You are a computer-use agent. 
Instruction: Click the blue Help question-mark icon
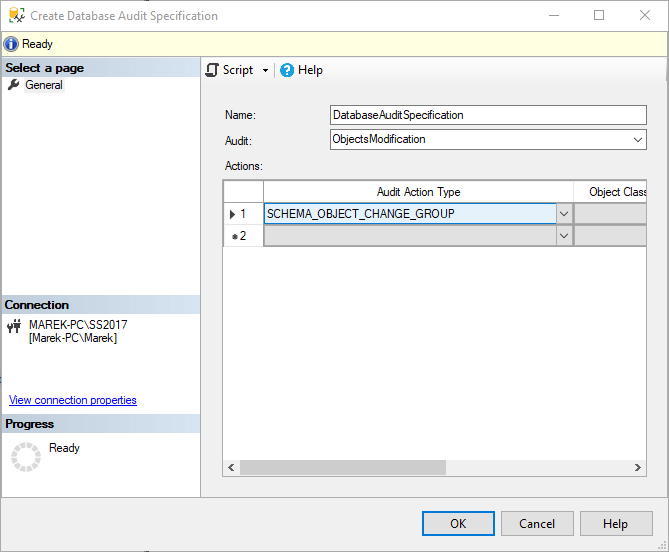(287, 70)
